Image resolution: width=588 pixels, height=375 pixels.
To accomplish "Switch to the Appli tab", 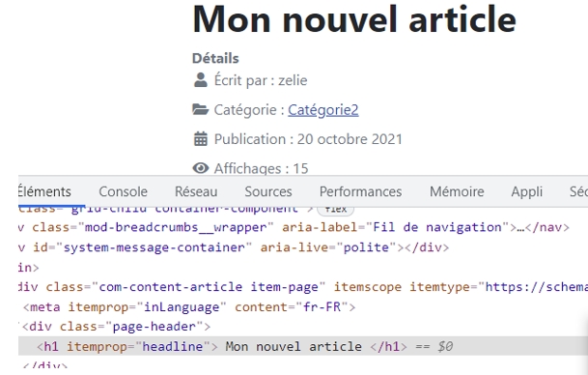I will coord(526,191).
